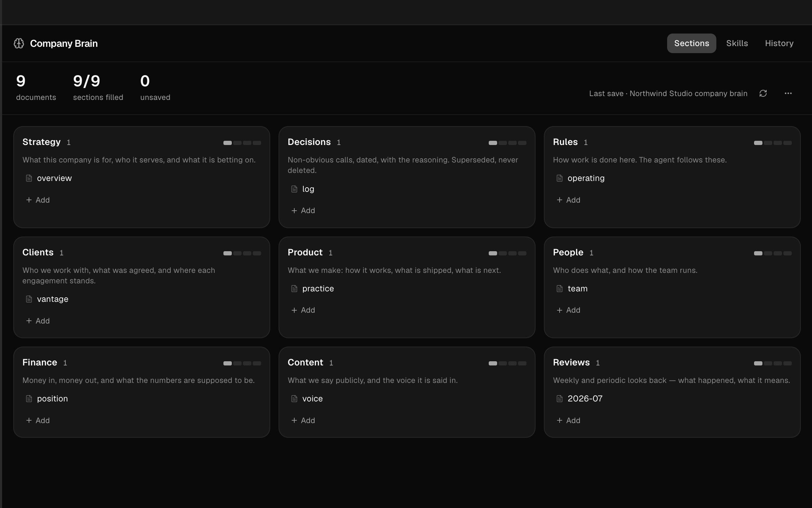This screenshot has height=508, width=812.
Task: Switch to the Sections tab
Action: (692, 43)
